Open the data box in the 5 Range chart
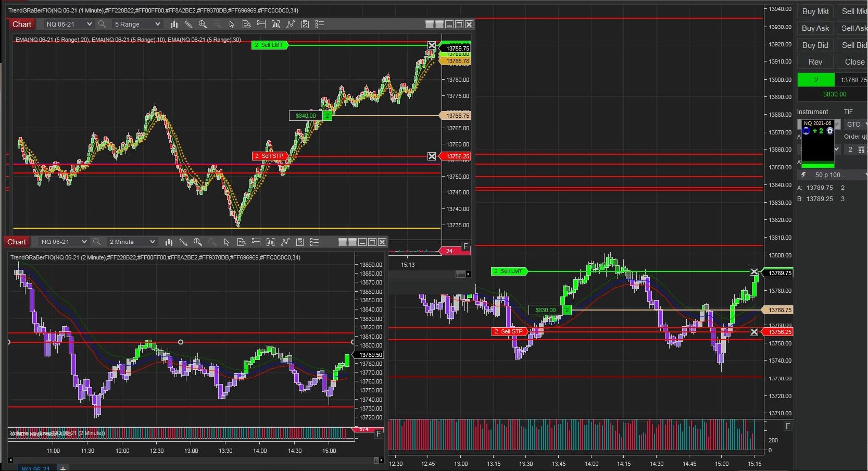868x471 pixels. tap(246, 24)
